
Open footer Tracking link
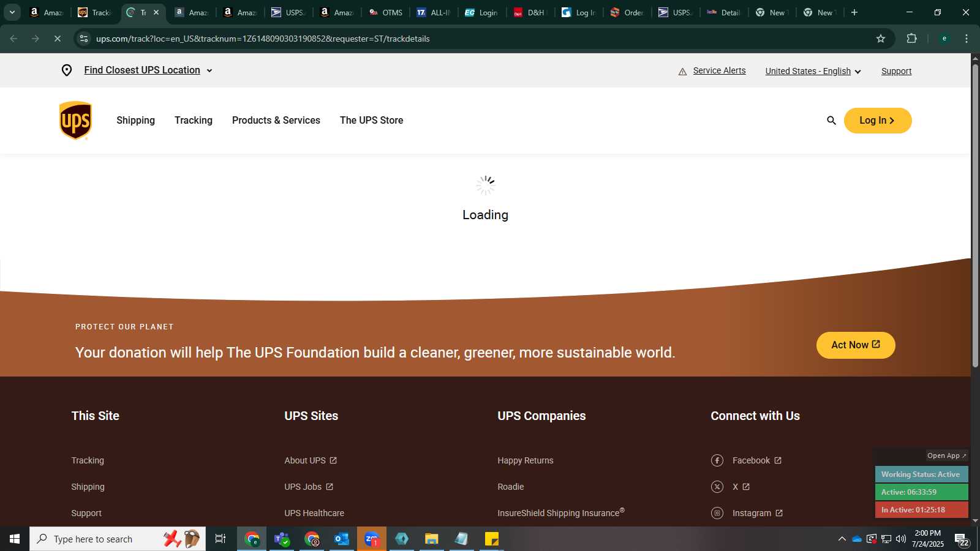pyautogui.click(x=88, y=460)
